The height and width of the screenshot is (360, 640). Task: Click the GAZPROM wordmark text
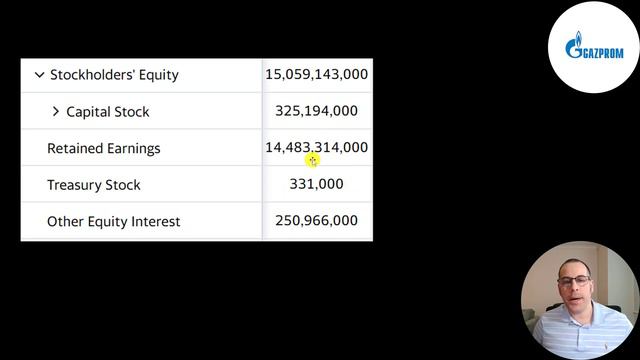(603, 53)
